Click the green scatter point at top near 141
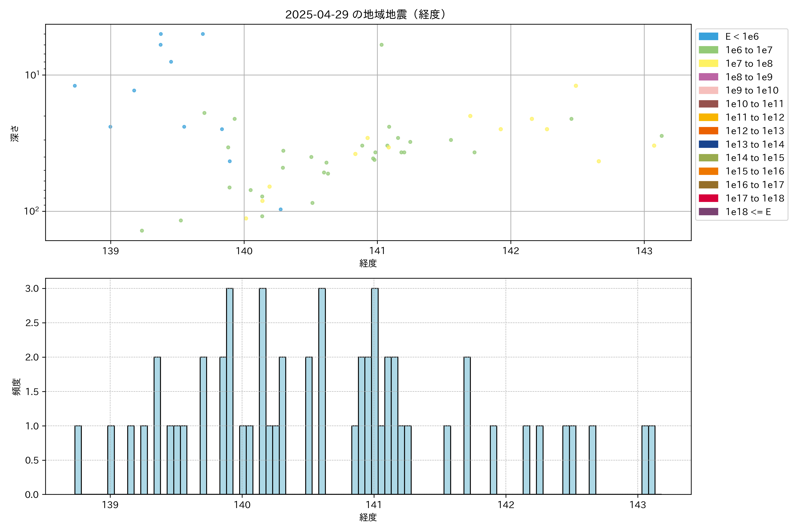This screenshot has width=798, height=532. (x=381, y=45)
